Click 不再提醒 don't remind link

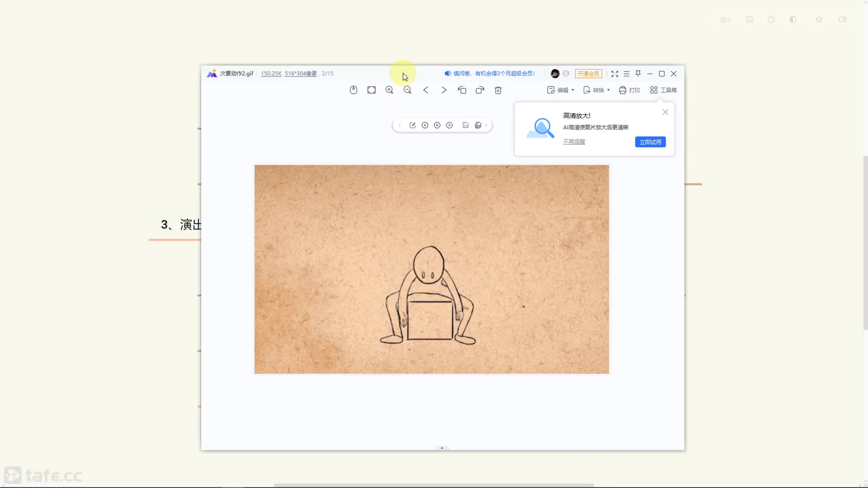(574, 142)
